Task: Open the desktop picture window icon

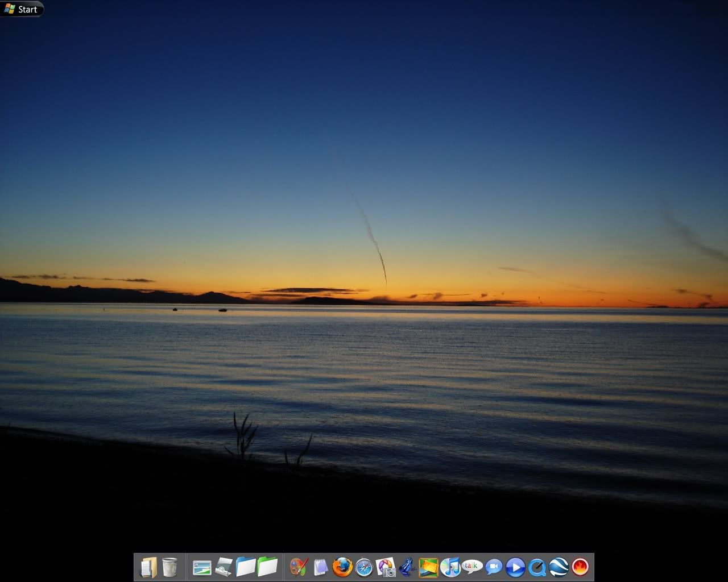Action: point(202,567)
